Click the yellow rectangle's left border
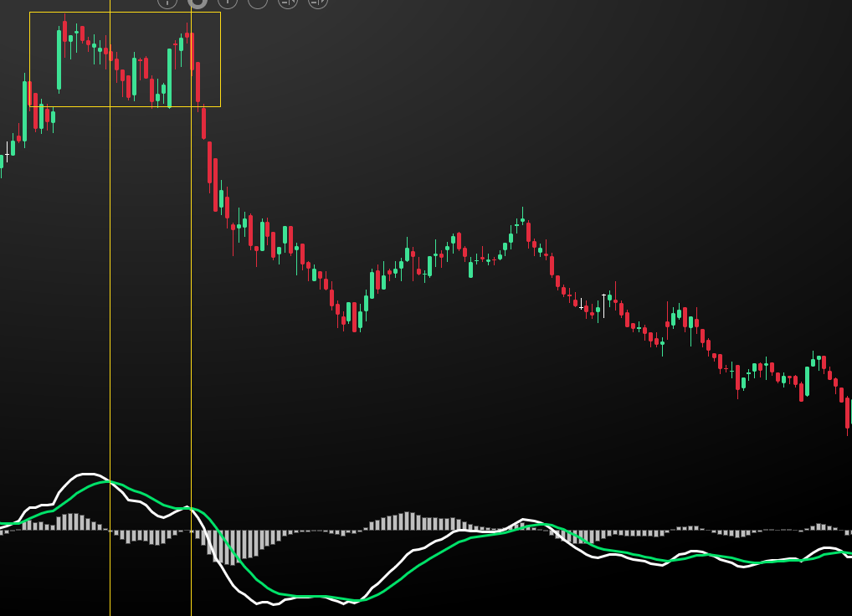The width and height of the screenshot is (852, 616). 29,59
